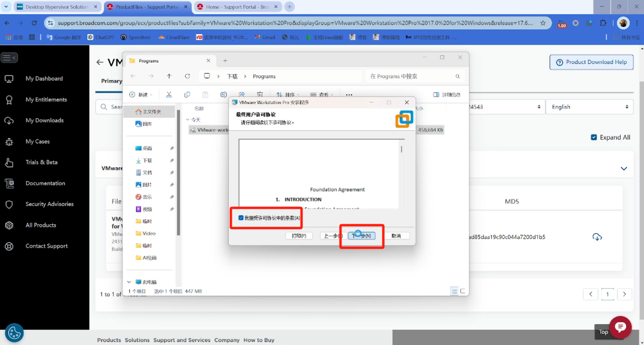Switch Explorer to large thumbnails view icon
This screenshot has width=644, height=345.
(463, 291)
